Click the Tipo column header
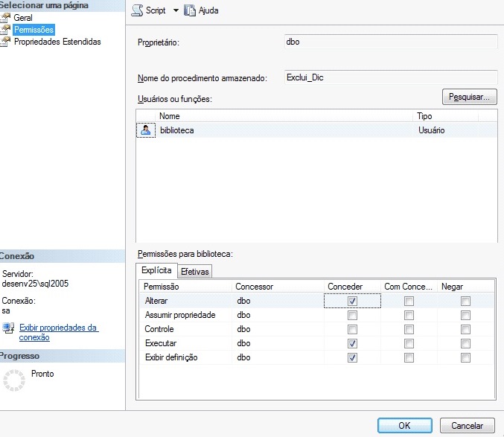 tap(445, 116)
